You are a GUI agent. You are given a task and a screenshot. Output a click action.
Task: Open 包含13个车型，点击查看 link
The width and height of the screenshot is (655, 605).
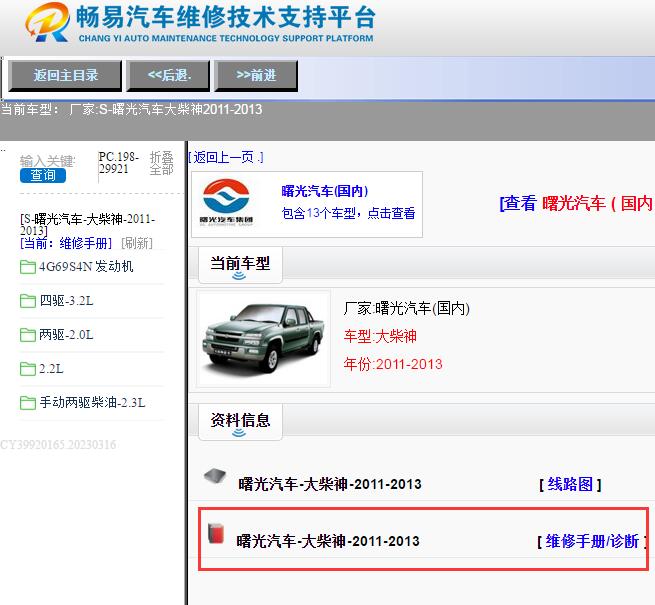pyautogui.click(x=348, y=213)
